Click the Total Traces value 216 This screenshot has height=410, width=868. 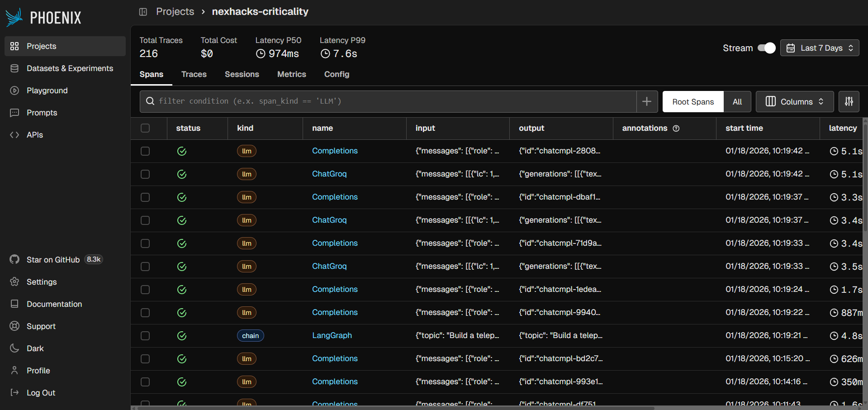(x=149, y=54)
